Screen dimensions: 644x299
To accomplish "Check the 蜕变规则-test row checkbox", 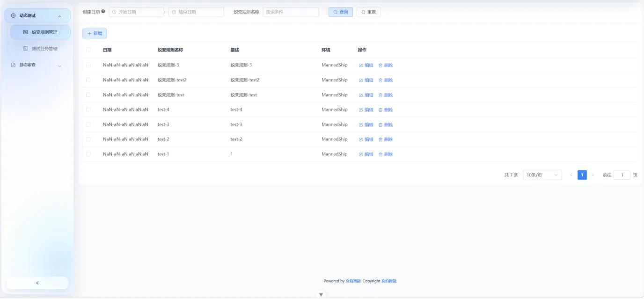I will (88, 95).
